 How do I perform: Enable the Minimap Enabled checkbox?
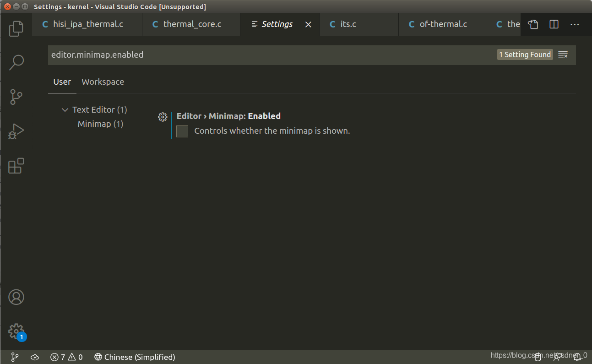tap(182, 131)
